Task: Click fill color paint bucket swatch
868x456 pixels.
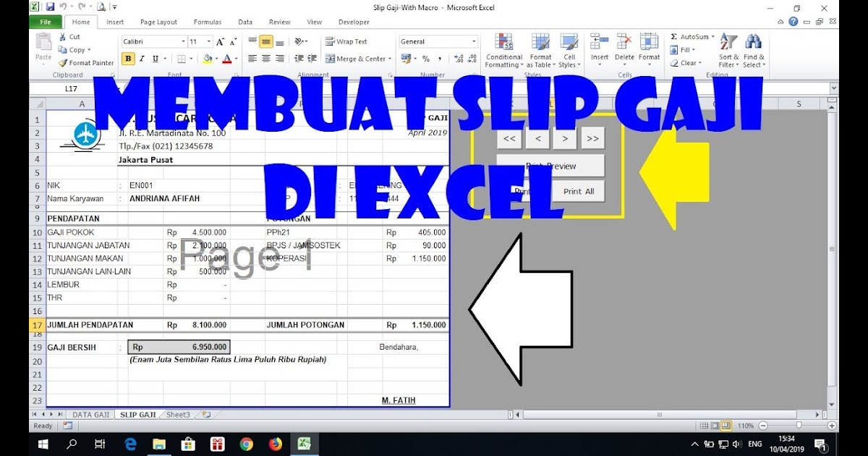Action: [208, 59]
